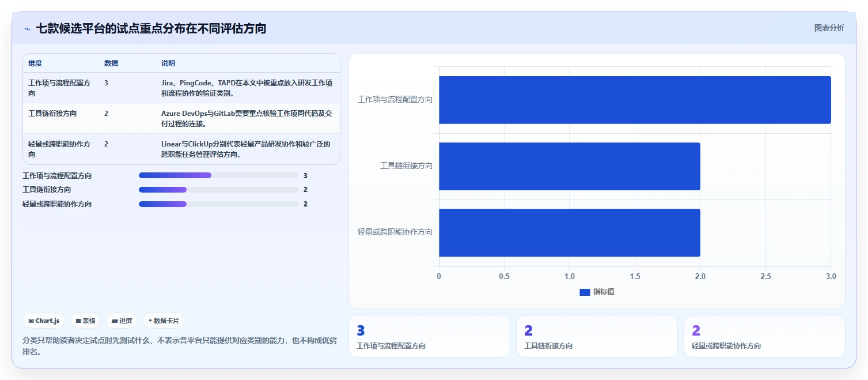The image size is (868, 380).
Task: Click data card 3 工作项与流程配置方向
Action: point(429,336)
